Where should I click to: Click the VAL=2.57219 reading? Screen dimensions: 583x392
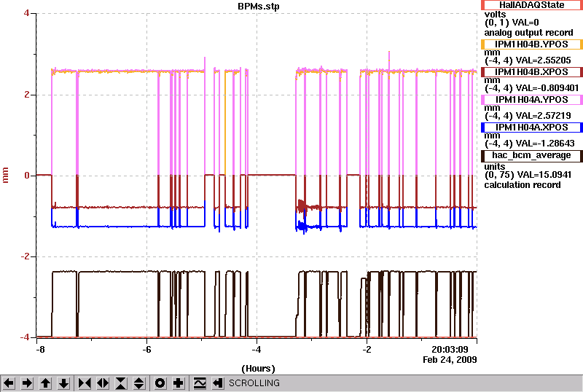pos(544,116)
